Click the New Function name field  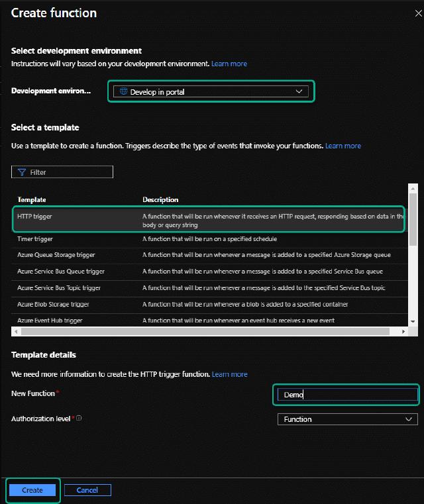pyautogui.click(x=347, y=395)
